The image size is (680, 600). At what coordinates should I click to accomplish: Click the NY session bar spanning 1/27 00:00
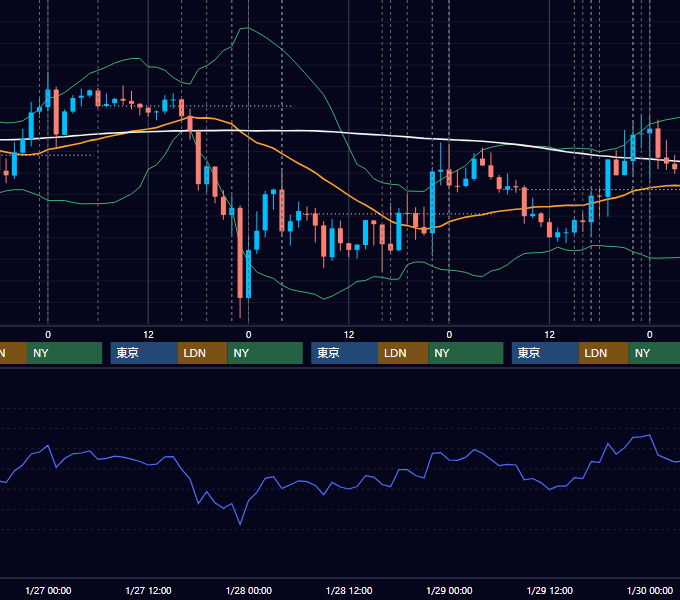pos(64,353)
